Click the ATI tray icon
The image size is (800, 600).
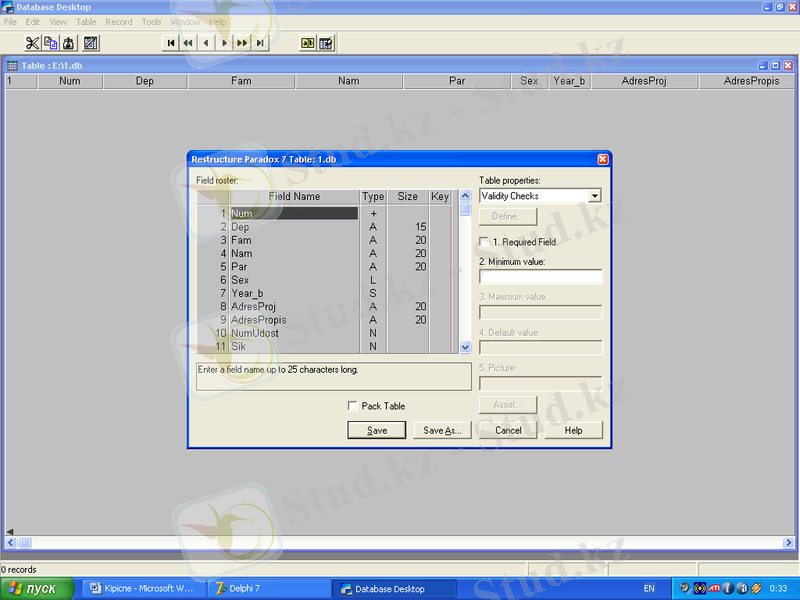coord(714,588)
